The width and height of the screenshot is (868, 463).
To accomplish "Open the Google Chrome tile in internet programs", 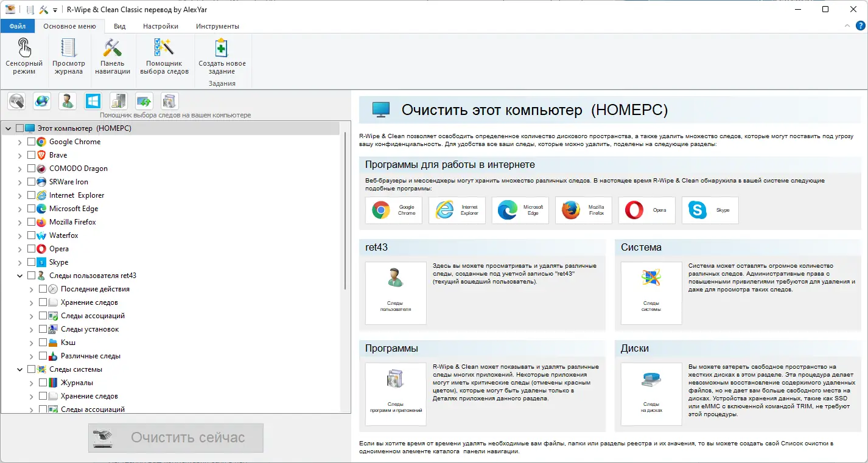I will pyautogui.click(x=394, y=211).
